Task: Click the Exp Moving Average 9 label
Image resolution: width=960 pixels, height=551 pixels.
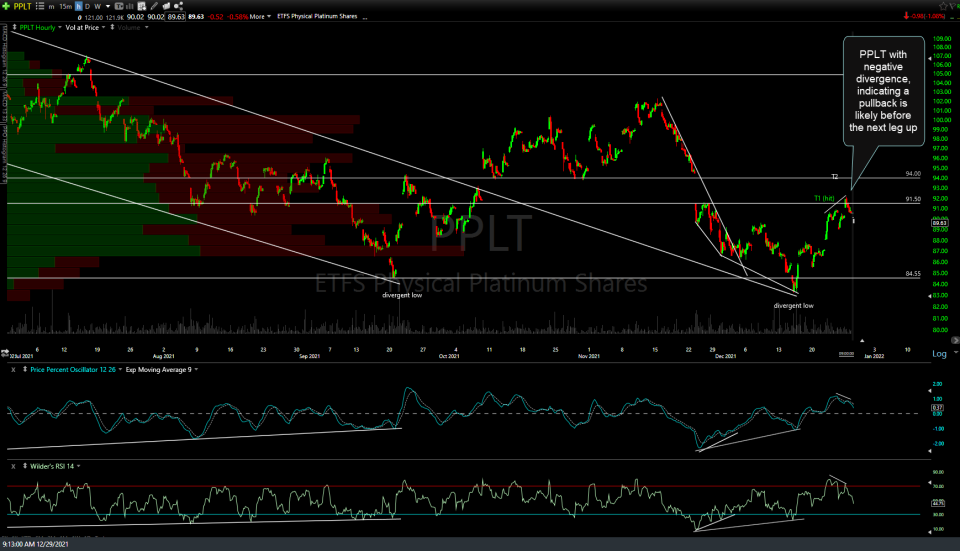Action: 158,370
